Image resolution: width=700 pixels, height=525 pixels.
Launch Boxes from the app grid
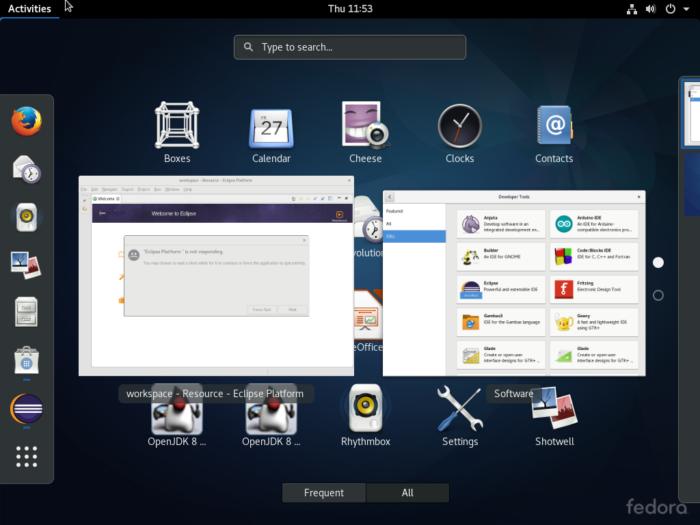[x=177, y=133]
